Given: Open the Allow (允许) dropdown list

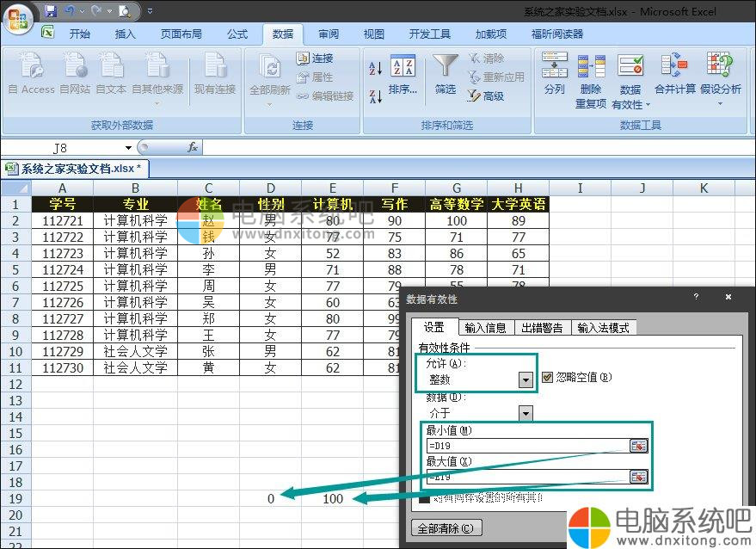Looking at the screenshot, I should [526, 379].
